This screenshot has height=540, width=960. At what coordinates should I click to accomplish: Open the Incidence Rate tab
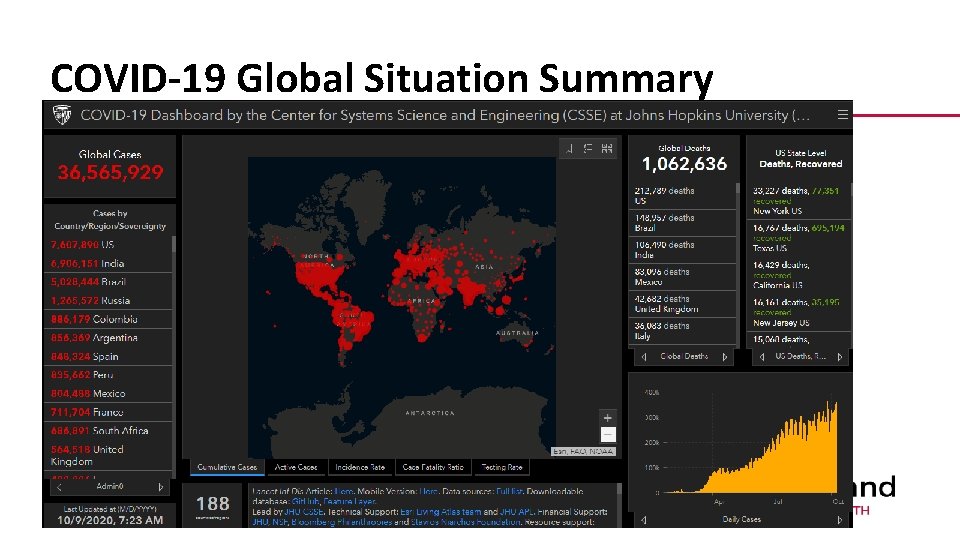360,467
